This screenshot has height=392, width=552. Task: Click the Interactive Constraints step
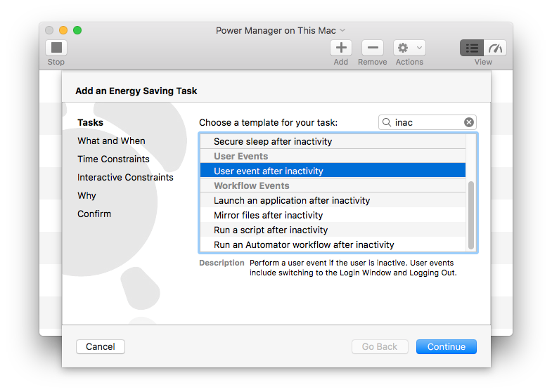125,177
